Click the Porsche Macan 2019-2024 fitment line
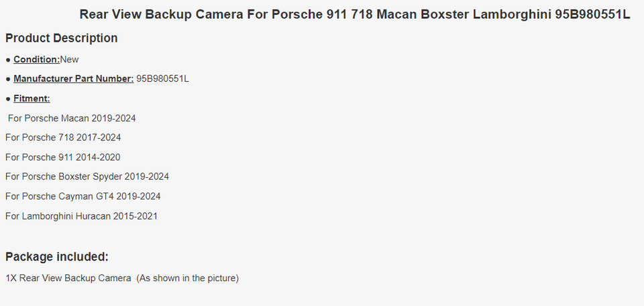This screenshot has height=306, width=644. 72,118
